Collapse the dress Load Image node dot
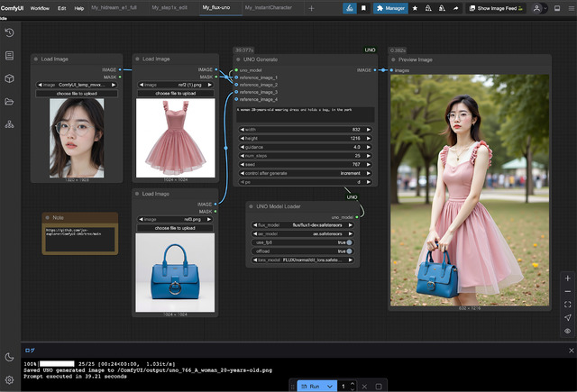Viewport: 577px width, 392px height. pyautogui.click(x=137, y=59)
